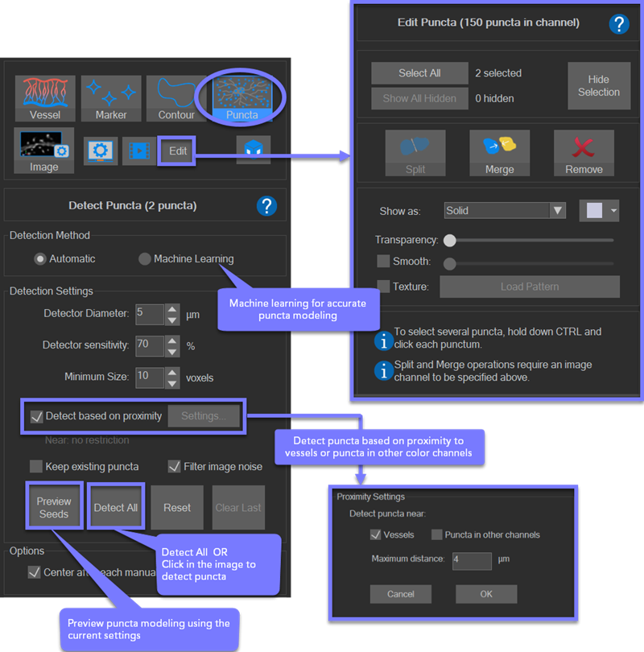The image size is (644, 652).
Task: Click the Transparency slider handle
Action: pyautogui.click(x=450, y=240)
